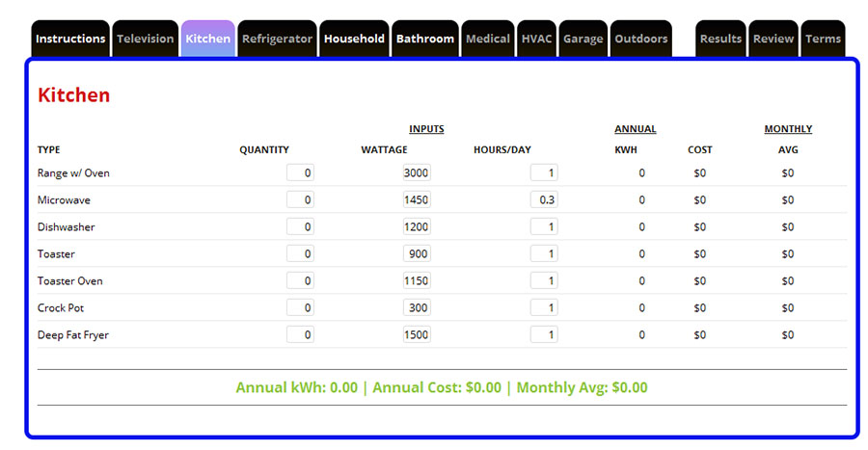Select the Garage tab

(x=583, y=39)
